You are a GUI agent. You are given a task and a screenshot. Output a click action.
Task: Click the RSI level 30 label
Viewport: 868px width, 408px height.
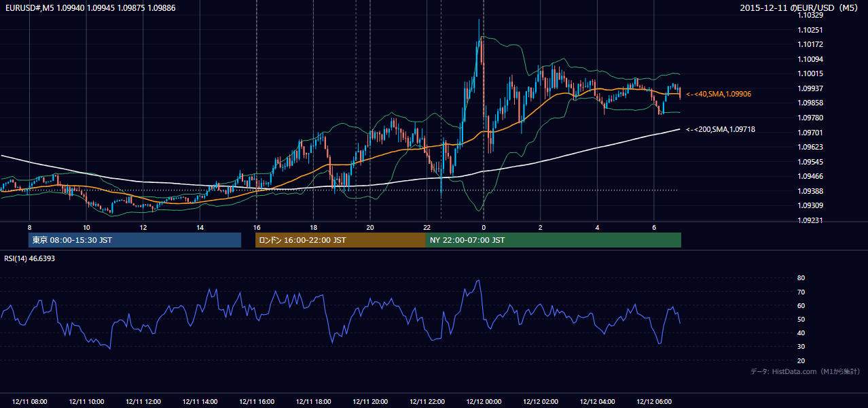[801, 347]
